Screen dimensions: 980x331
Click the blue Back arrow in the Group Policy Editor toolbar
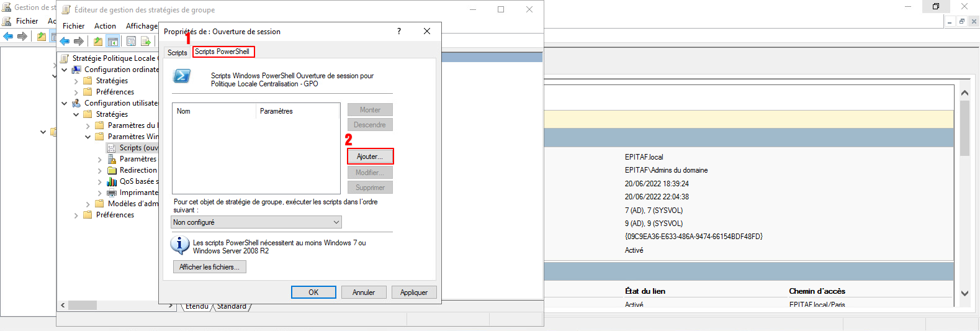tap(65, 42)
